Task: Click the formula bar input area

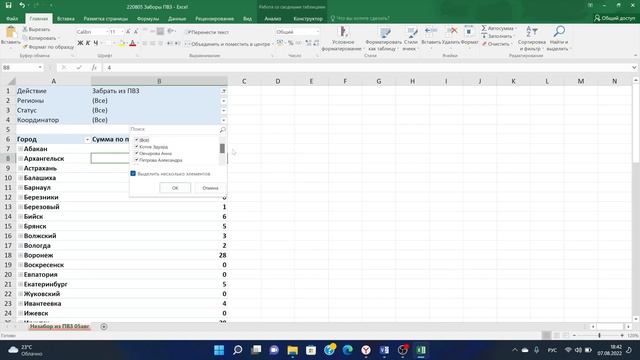Action: click(367, 67)
